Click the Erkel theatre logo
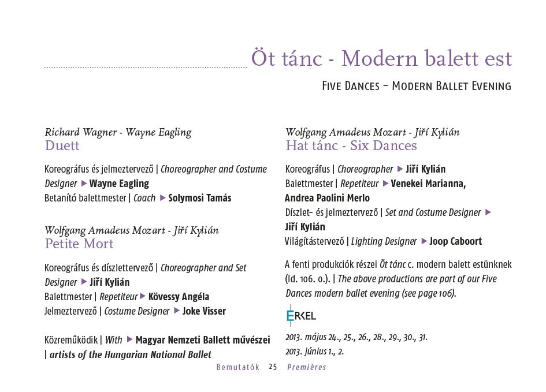 pos(301,315)
